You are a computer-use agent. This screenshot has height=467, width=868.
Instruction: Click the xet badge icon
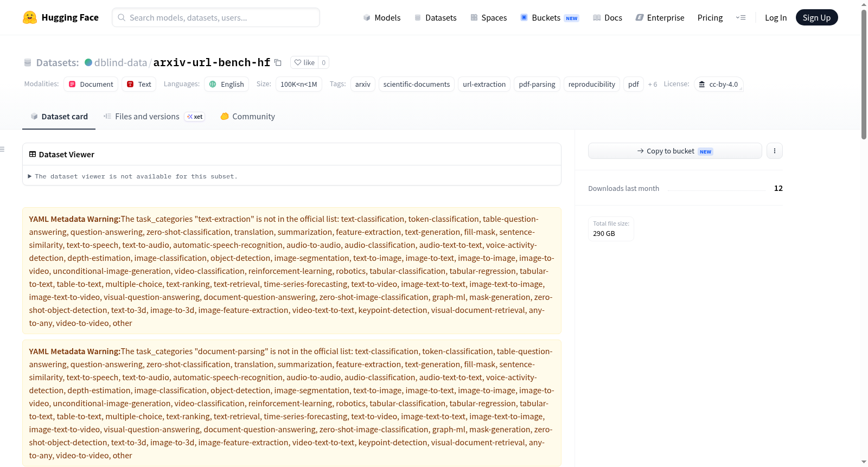190,117
